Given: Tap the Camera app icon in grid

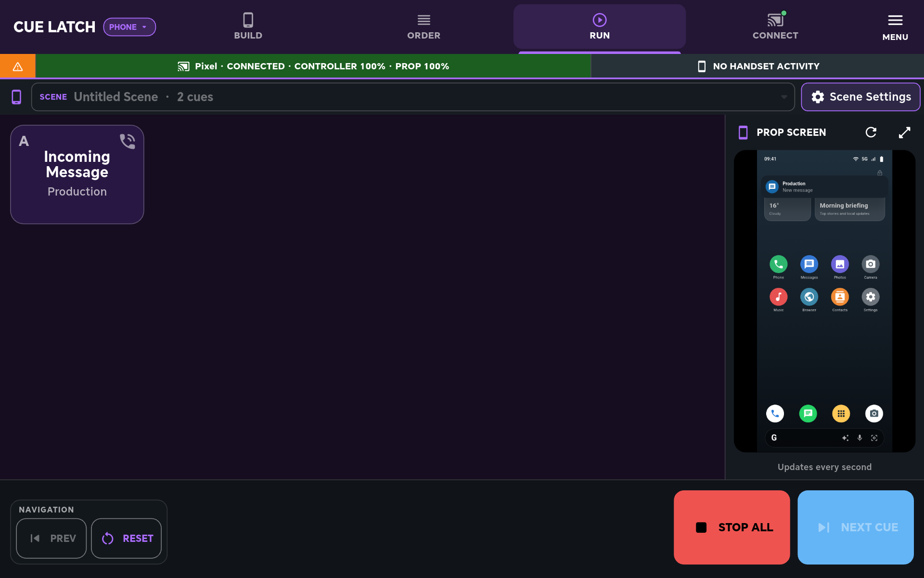Looking at the screenshot, I should coord(871,264).
